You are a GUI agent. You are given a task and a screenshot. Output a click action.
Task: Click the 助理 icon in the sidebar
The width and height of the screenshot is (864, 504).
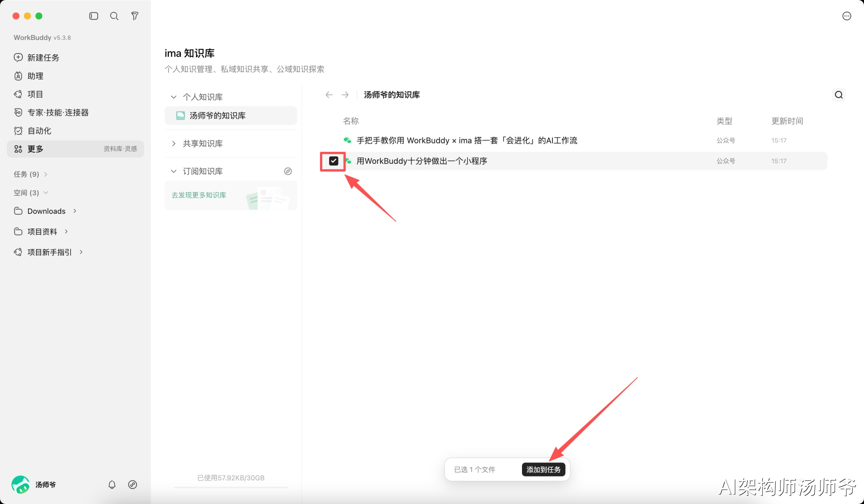18,76
